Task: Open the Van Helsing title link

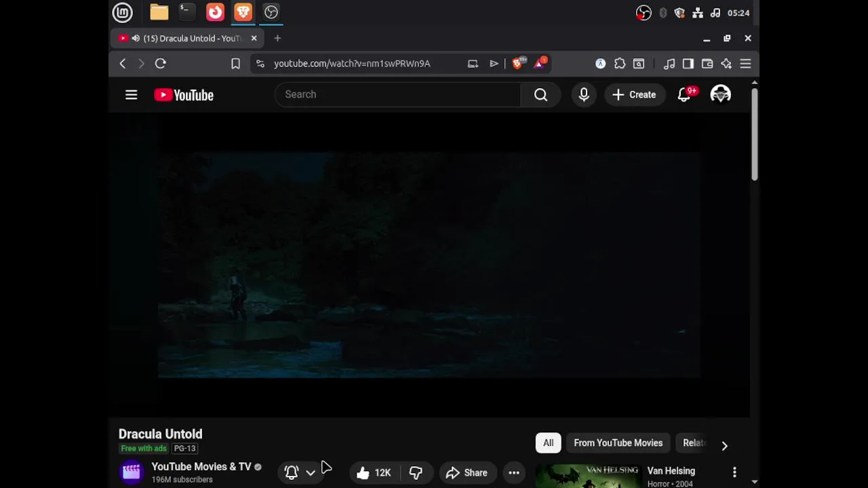Action: click(x=671, y=470)
